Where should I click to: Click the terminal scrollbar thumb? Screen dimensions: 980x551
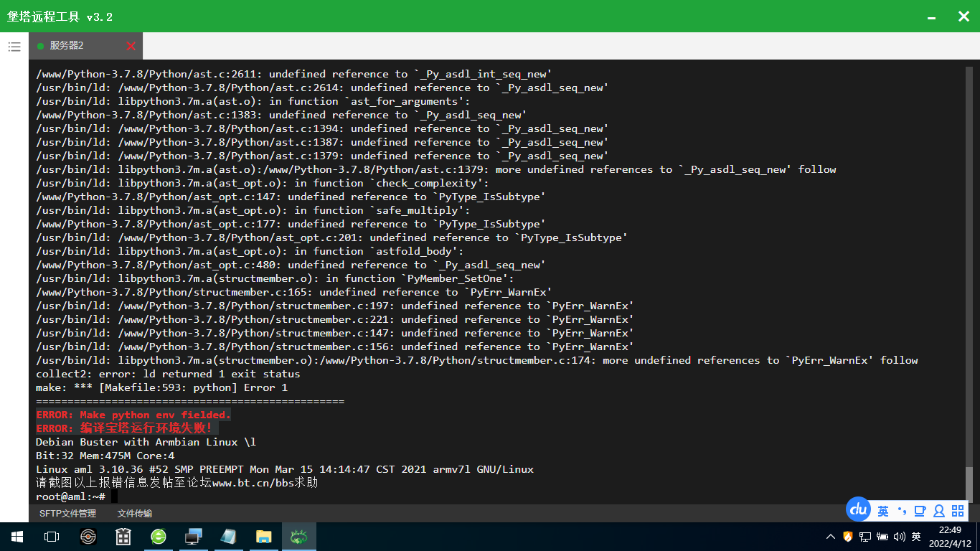pos(969,484)
